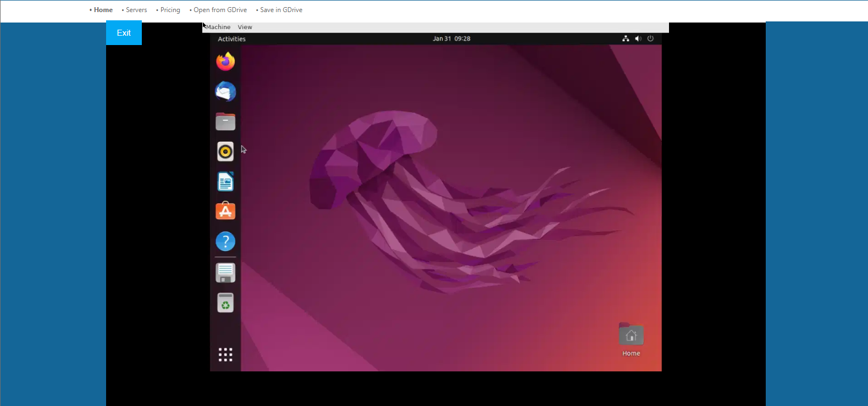
Task: Open the Files manager in the dock
Action: tap(225, 121)
